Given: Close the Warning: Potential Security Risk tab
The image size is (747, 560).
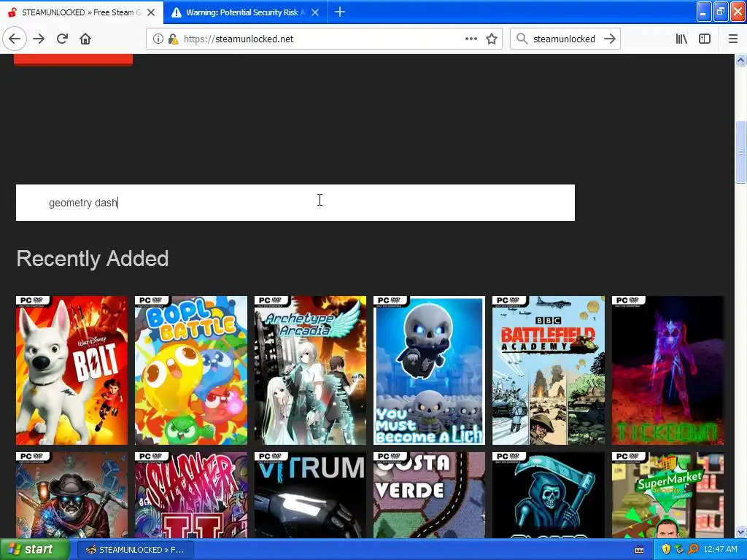Looking at the screenshot, I should (x=315, y=12).
